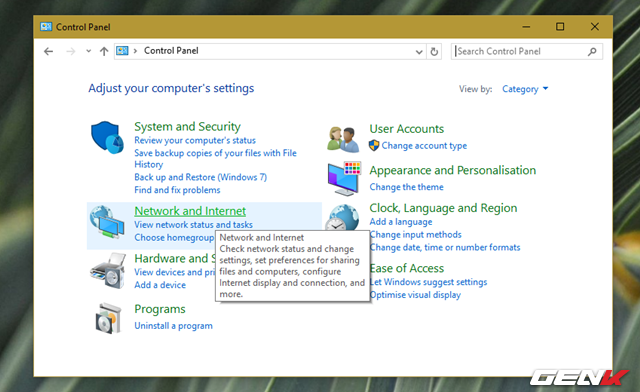640x392 pixels.
Task: Open Let Windows suggest settings
Action: (429, 282)
